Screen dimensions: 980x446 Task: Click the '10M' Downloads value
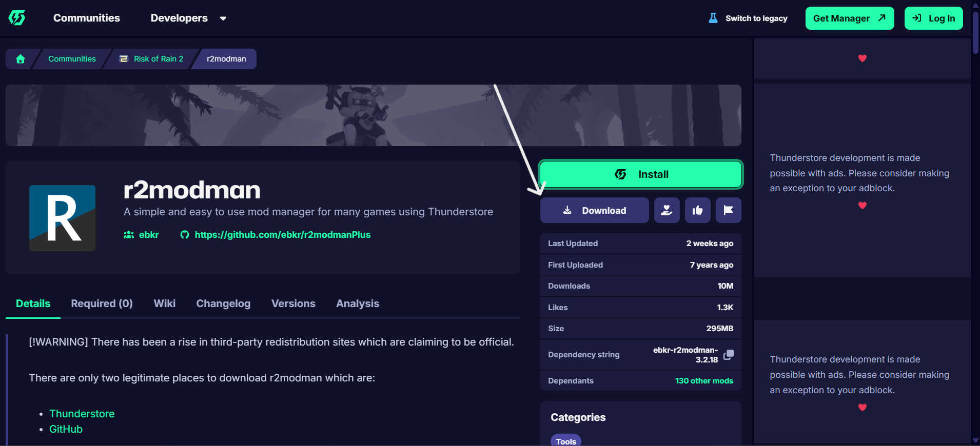pos(726,286)
